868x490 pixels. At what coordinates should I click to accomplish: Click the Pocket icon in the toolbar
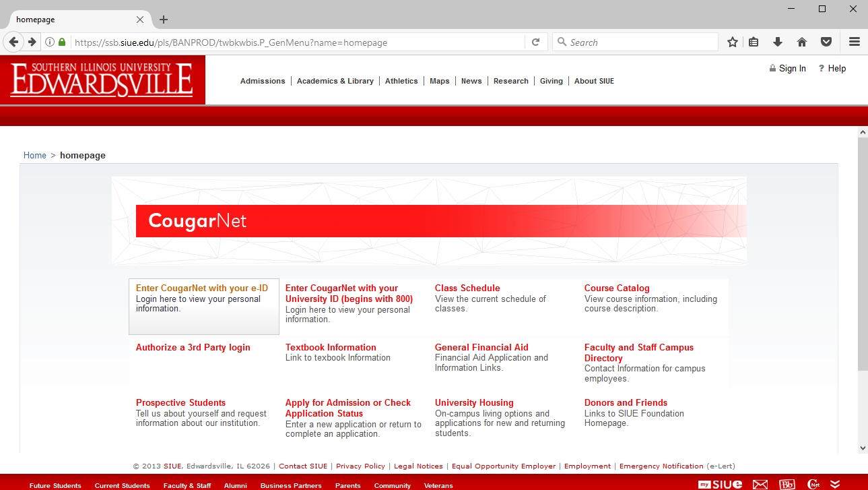[826, 42]
